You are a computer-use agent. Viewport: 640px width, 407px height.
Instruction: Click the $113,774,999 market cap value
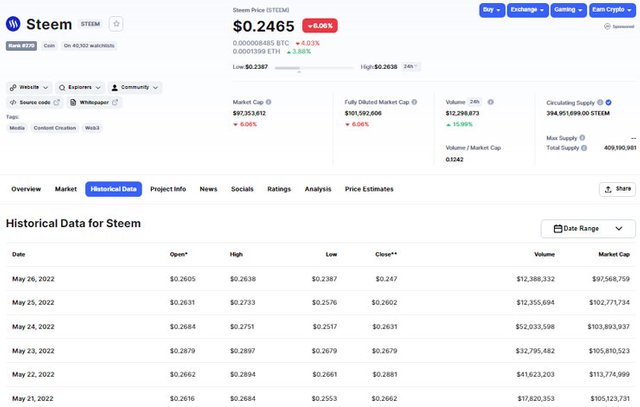click(609, 374)
